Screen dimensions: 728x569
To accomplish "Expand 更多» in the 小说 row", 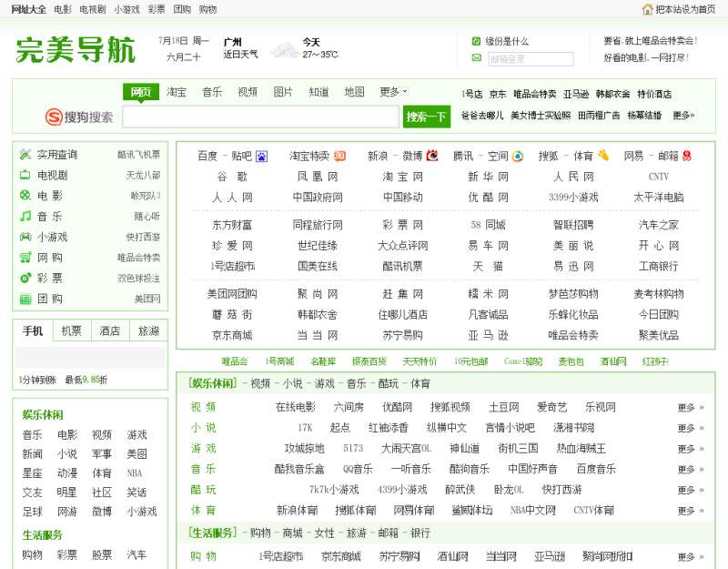I will point(691,428).
